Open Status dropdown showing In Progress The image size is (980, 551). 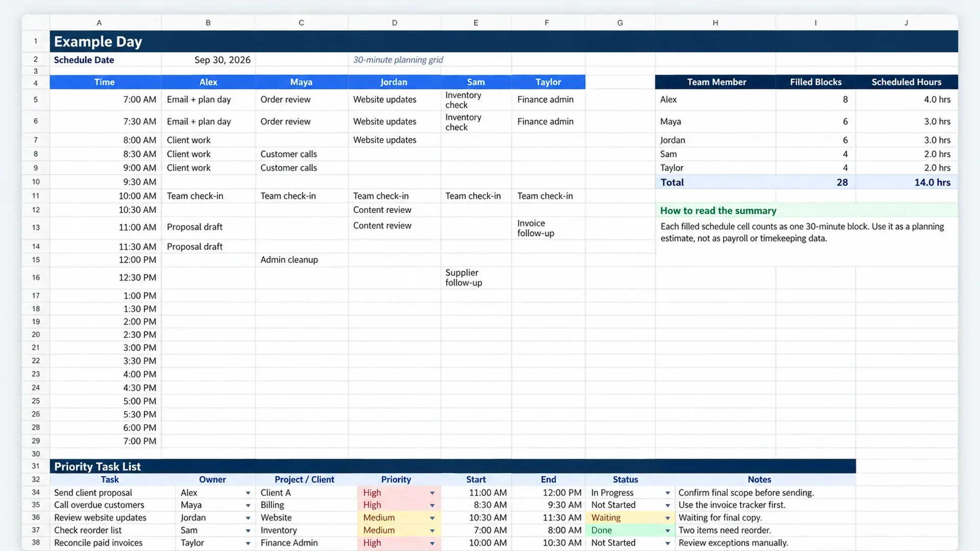tap(668, 493)
